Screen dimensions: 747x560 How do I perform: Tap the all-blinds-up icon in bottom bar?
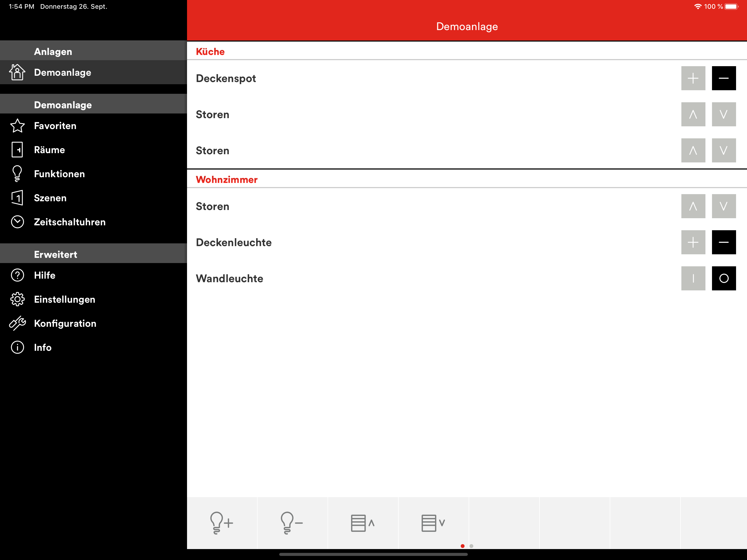tap(363, 523)
